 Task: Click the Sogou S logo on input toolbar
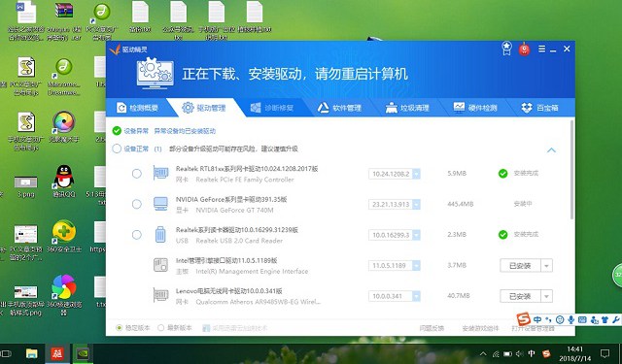524,318
